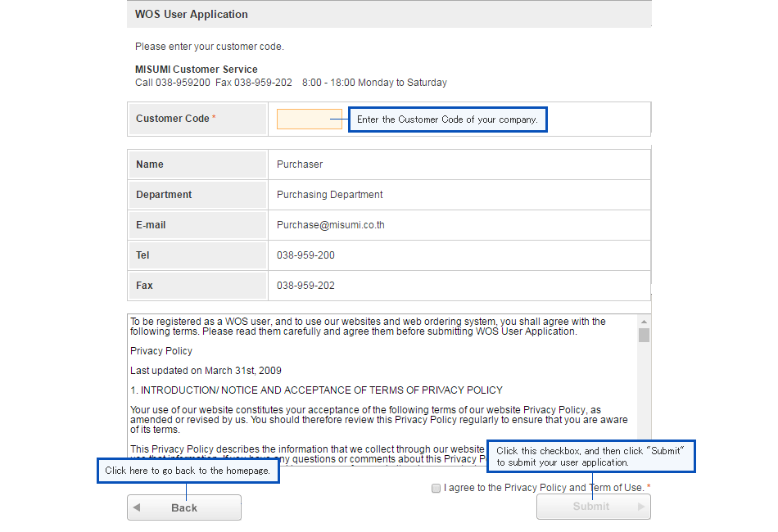Click the scroll up arrow of terms box
This screenshot has width=778, height=532.
tap(644, 322)
